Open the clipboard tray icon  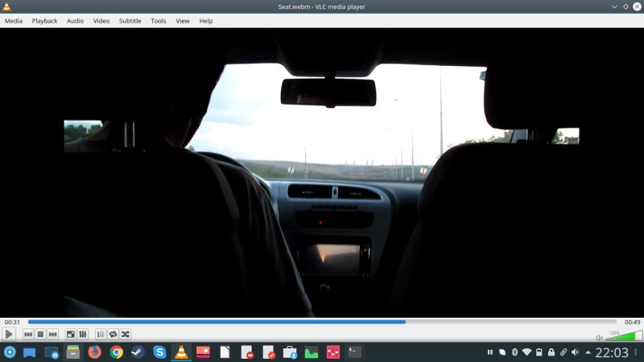pyautogui.click(x=502, y=352)
